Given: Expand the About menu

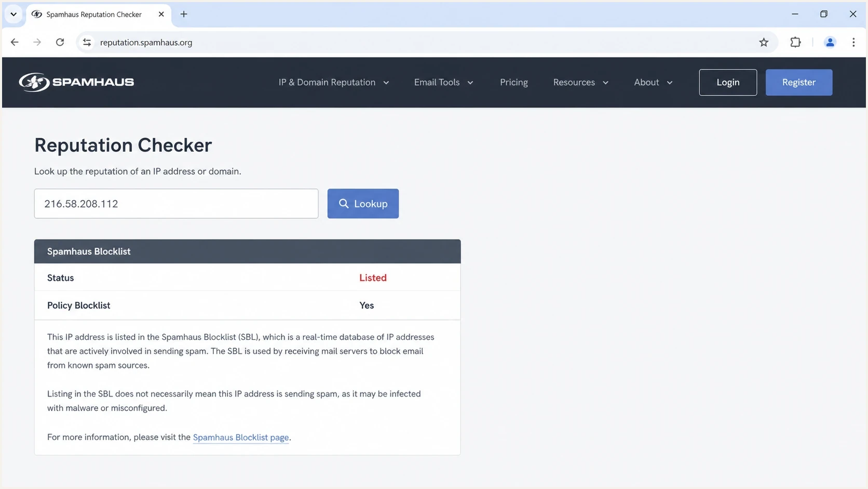Looking at the screenshot, I should click(653, 82).
